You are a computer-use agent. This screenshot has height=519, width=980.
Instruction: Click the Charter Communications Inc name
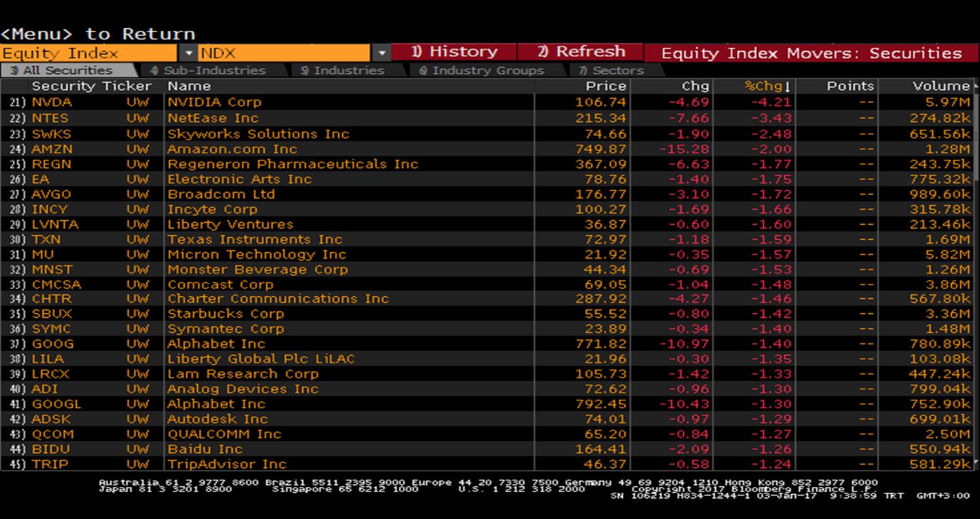tap(278, 298)
